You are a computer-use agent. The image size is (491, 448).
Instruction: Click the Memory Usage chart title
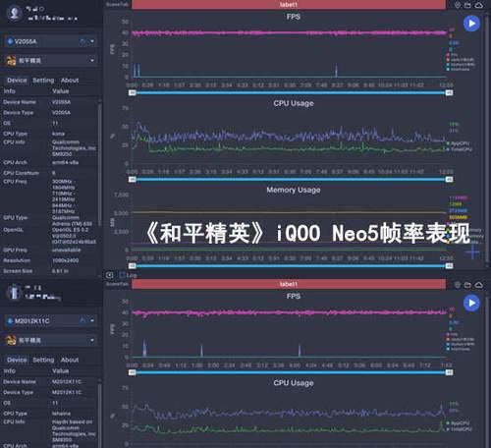pos(294,190)
